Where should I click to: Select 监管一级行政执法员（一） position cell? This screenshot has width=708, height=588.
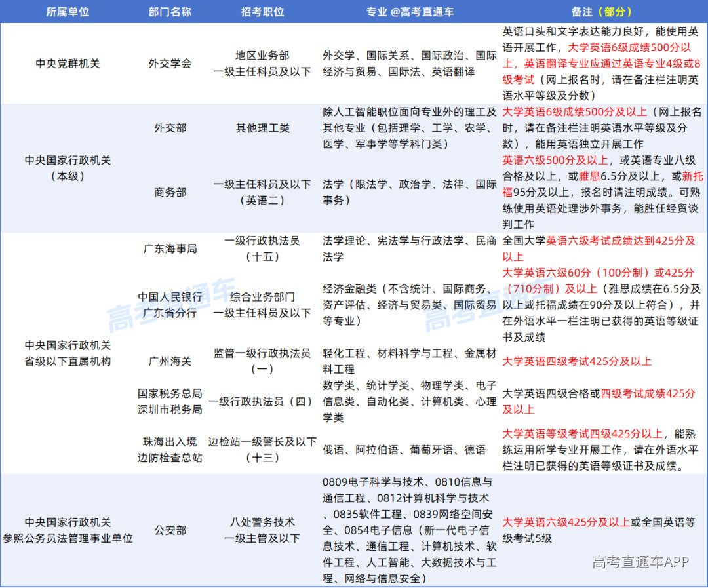[262, 361]
